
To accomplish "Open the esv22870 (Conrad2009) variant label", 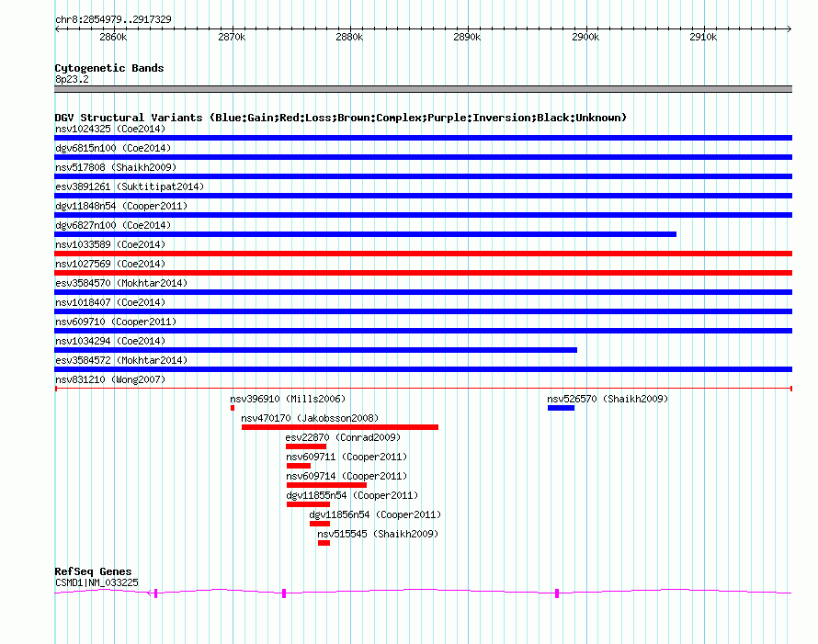I will [x=343, y=437].
